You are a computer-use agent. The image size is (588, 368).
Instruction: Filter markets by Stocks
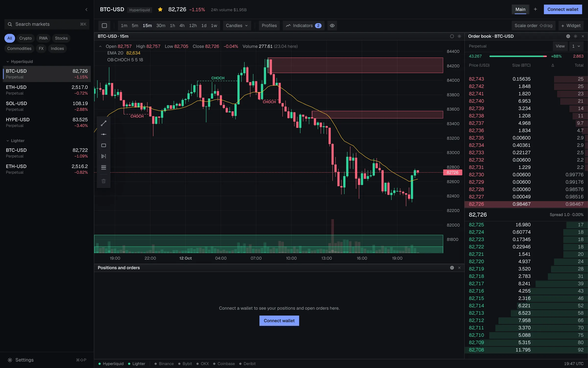click(x=61, y=38)
